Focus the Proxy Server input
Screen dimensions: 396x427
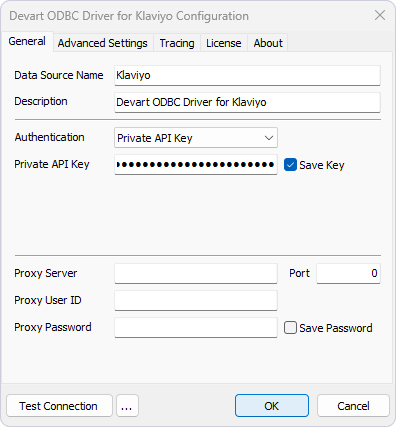(196, 273)
